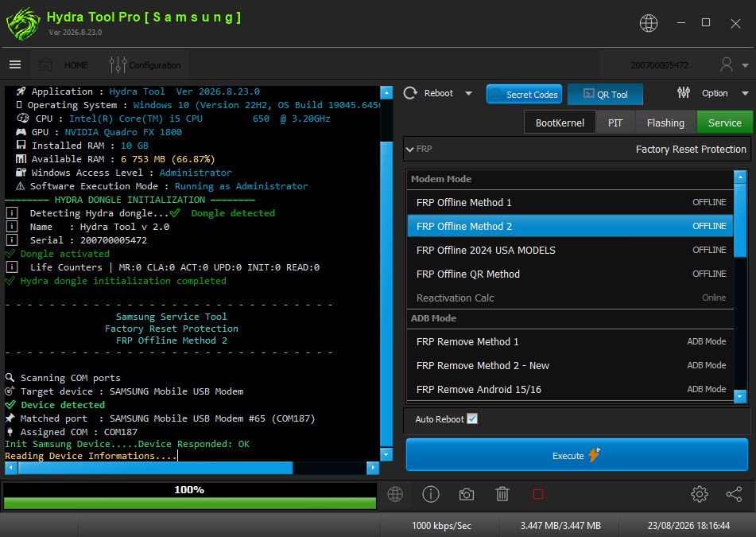The image size is (756, 537).
Task: Click FRP list scroll up arrow
Action: coord(740,177)
